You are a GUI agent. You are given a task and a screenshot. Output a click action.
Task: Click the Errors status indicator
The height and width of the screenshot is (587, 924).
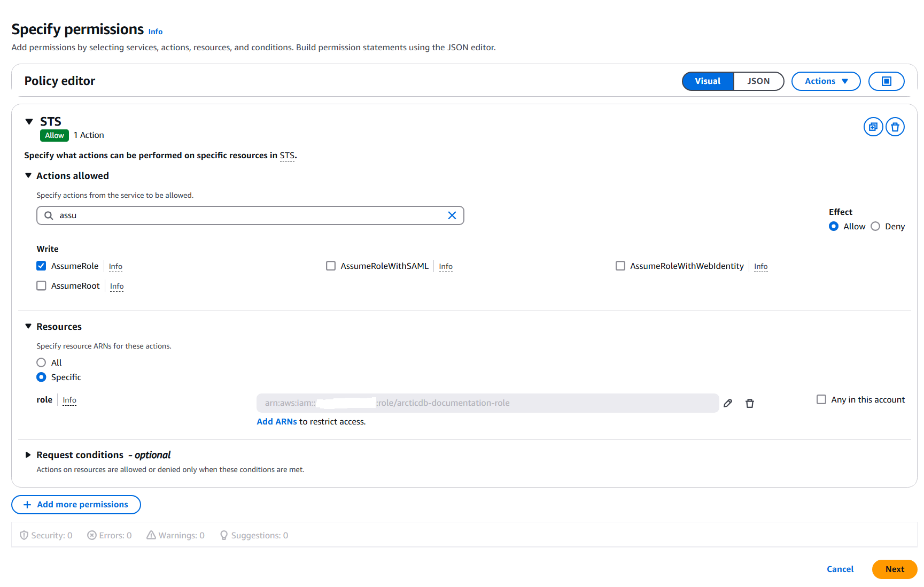(110, 535)
